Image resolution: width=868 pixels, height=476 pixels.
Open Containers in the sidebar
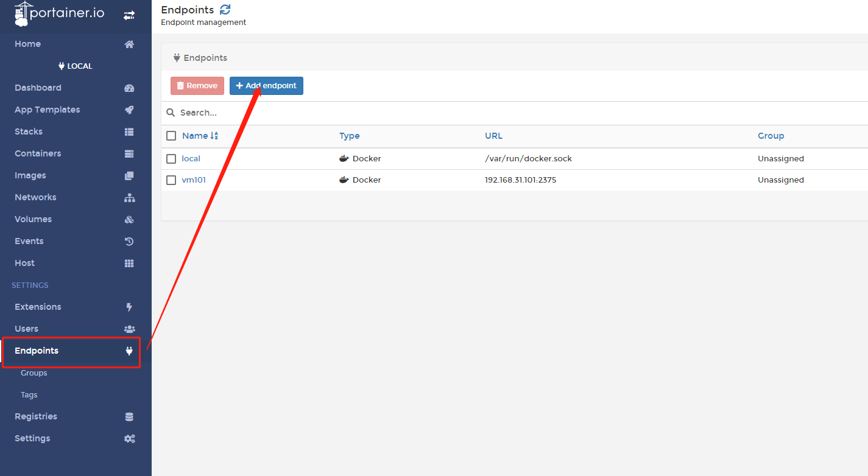tap(38, 153)
